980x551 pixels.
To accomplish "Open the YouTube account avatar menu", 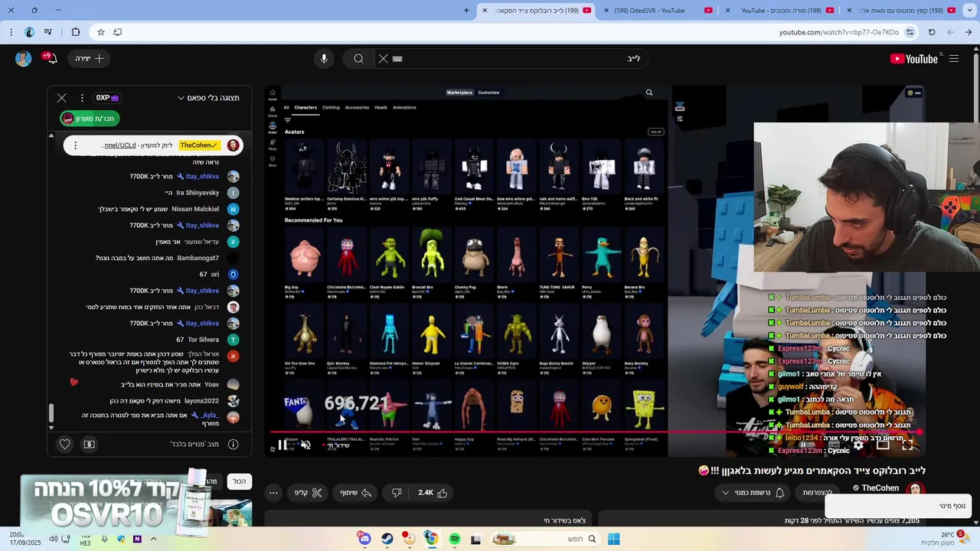I will click(24, 59).
